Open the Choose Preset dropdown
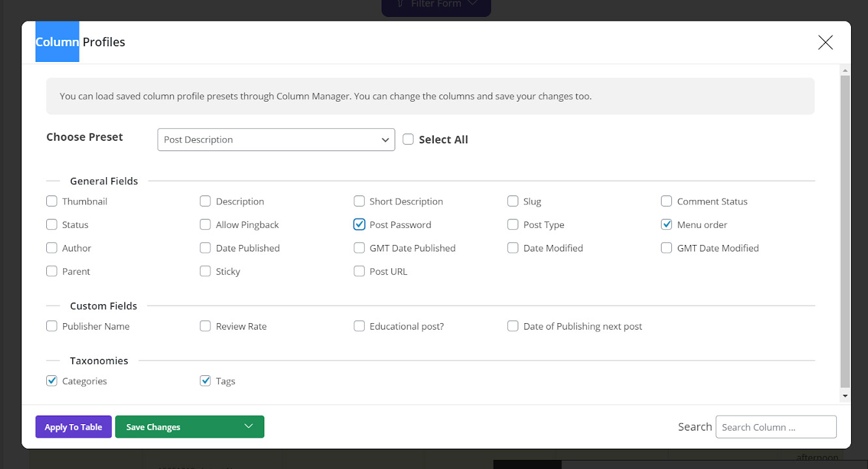 [x=276, y=139]
